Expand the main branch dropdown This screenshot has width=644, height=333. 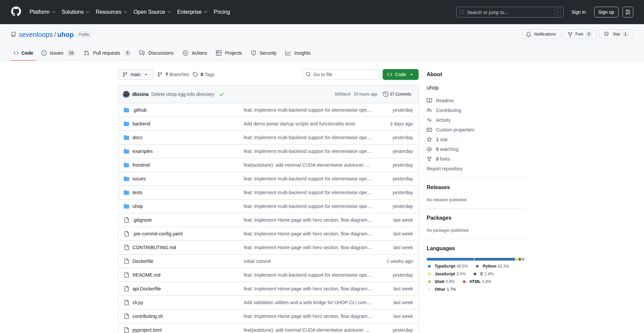135,74
